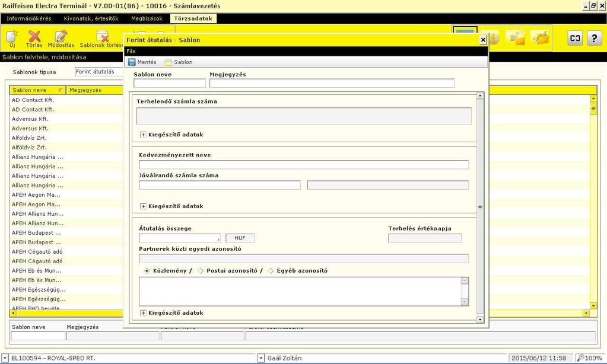Open the File menu in the dialog
Viewport: 607px width, 364px height.
pyautogui.click(x=131, y=51)
